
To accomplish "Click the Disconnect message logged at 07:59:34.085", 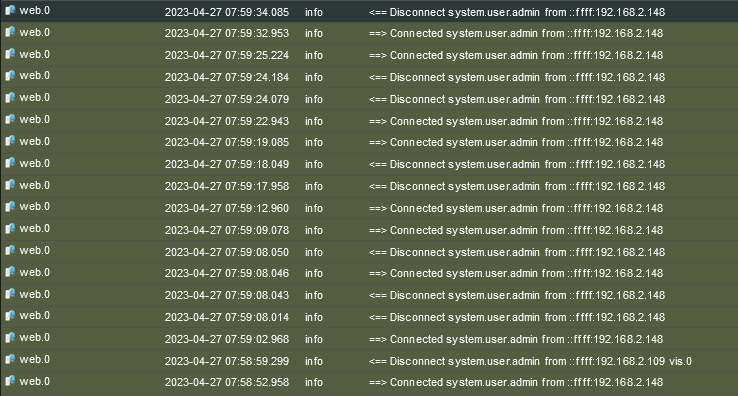I will [x=517, y=12].
